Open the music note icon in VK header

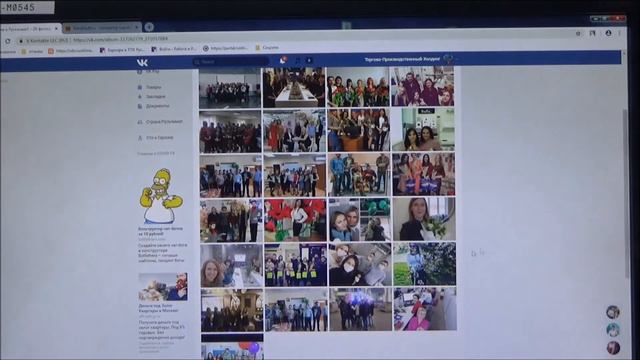tap(298, 61)
